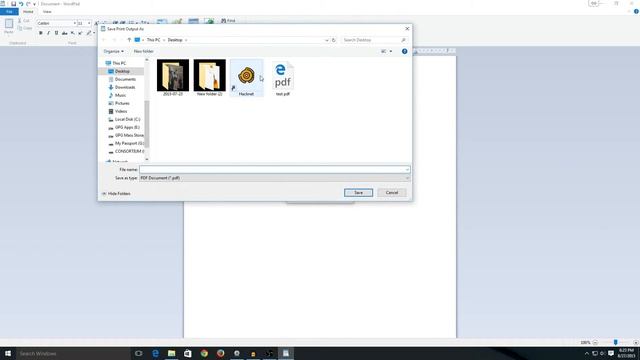Viewport: 640px width, 360px height.
Task: Select the CONSORTIUM drive
Action: [129, 151]
